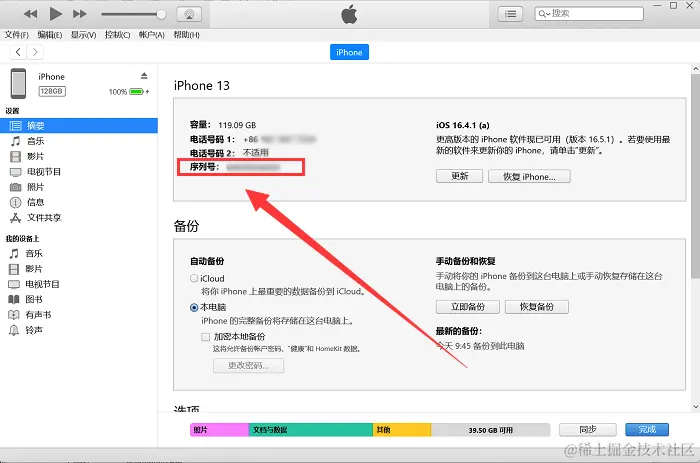700x463 pixels.
Task: Click the iPhone device icon in sidebar
Action: pos(18,83)
